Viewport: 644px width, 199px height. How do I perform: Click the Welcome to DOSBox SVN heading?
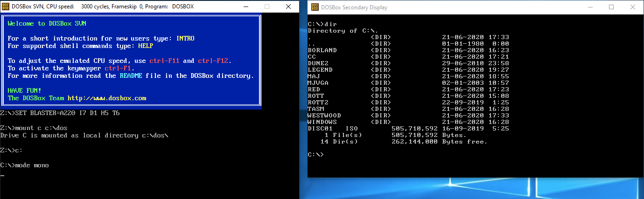coord(47,23)
